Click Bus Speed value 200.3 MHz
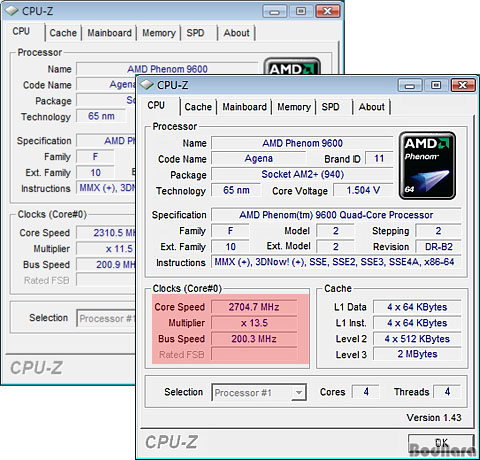 click(x=254, y=339)
